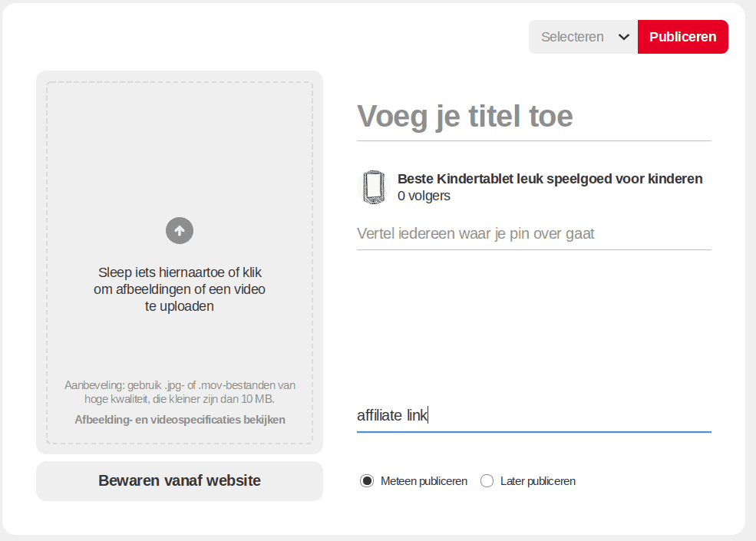
Task: Select the Meteen publiceren radio button
Action: point(367,480)
